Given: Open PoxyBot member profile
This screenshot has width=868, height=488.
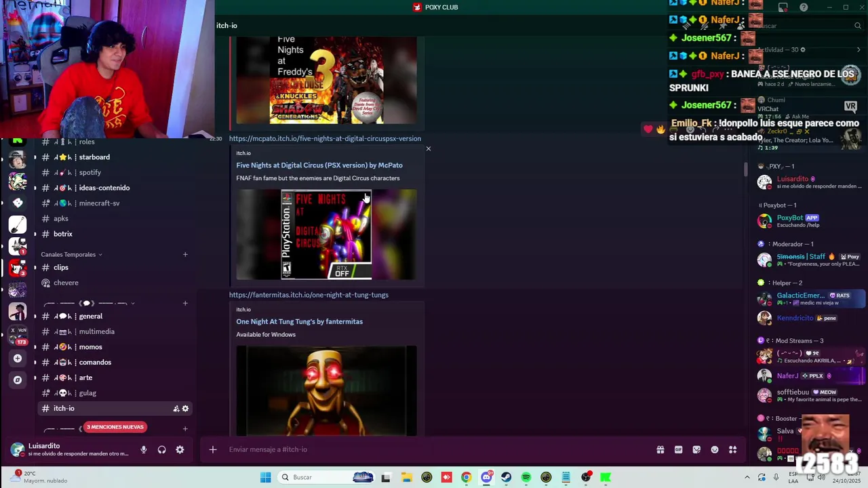Looking at the screenshot, I should click(x=810, y=221).
